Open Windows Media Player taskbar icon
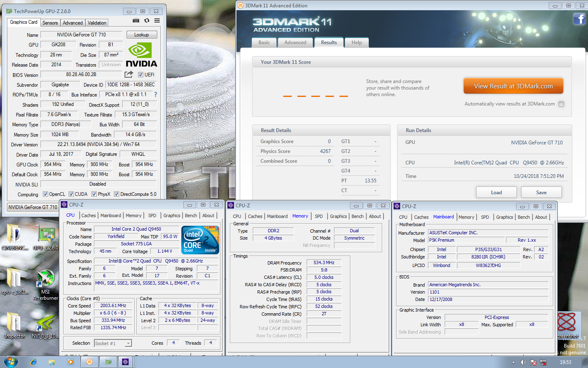The width and height of the screenshot is (588, 368). [x=71, y=362]
